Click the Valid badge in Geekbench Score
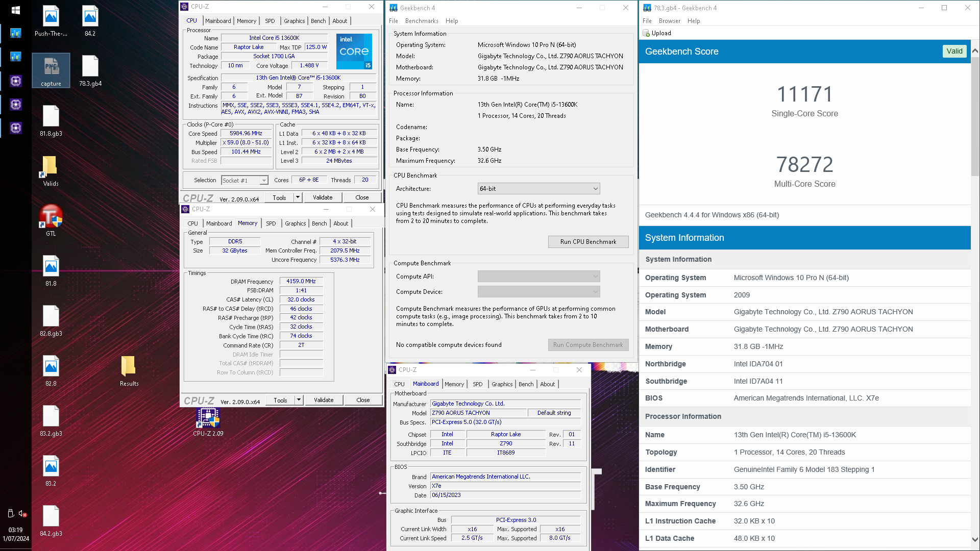The image size is (980, 551). [954, 51]
